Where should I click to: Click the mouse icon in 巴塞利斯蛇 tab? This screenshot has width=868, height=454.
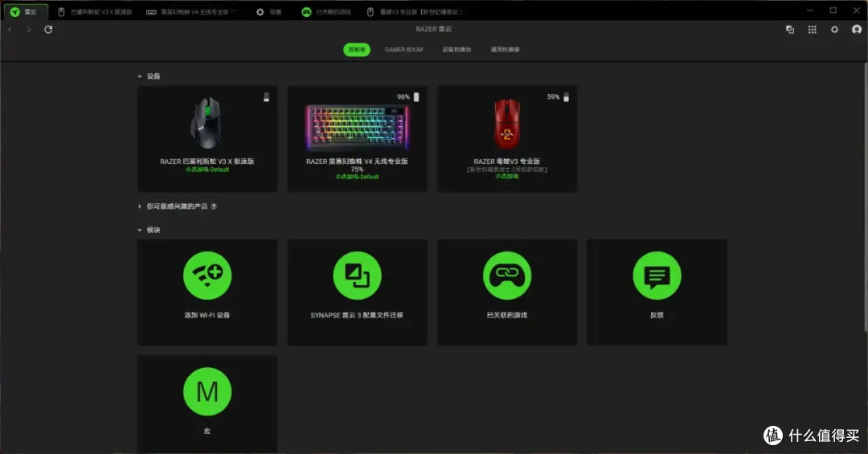61,11
